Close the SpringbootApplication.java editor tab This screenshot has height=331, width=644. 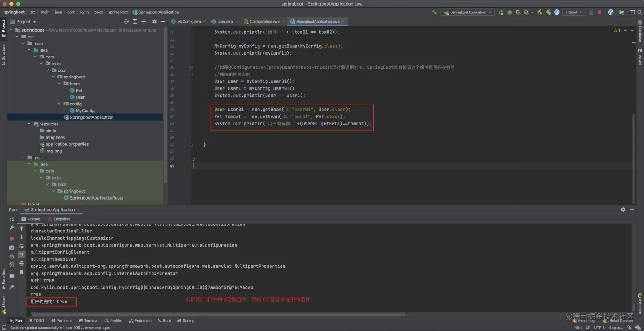pyautogui.click(x=343, y=21)
